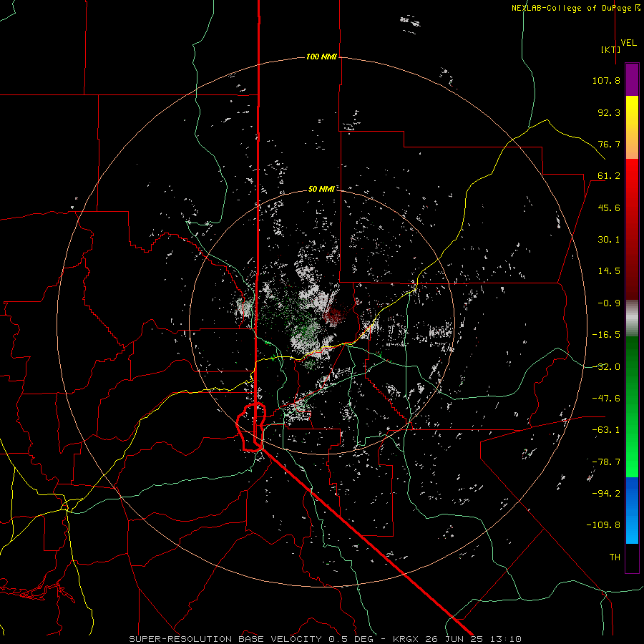Click the purple top segment of color bar
The image size is (644, 644).
[x=632, y=79]
